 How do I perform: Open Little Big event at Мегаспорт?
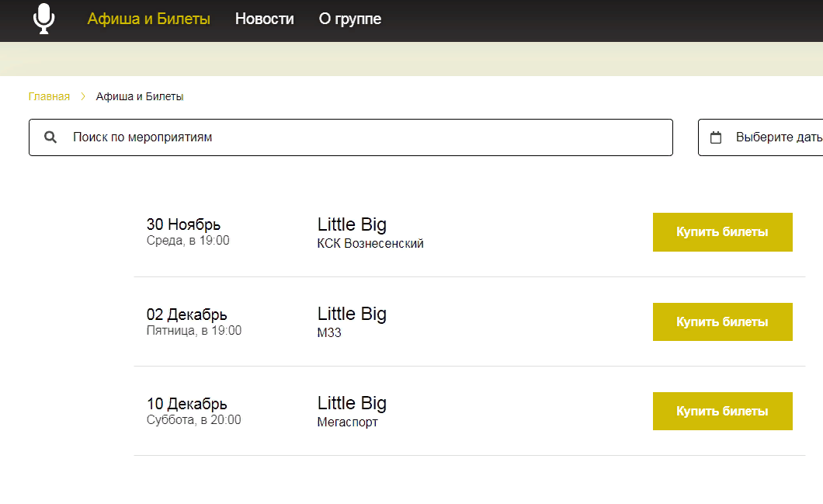coord(352,403)
